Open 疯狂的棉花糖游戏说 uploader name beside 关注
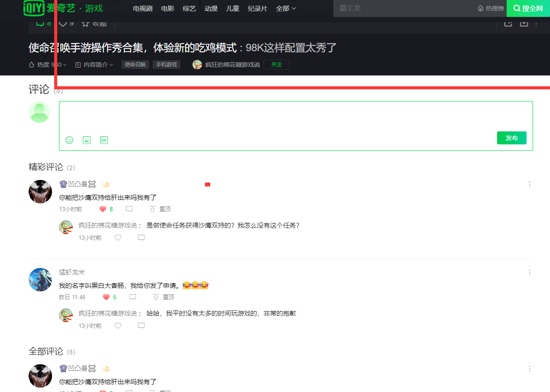 coord(233,65)
